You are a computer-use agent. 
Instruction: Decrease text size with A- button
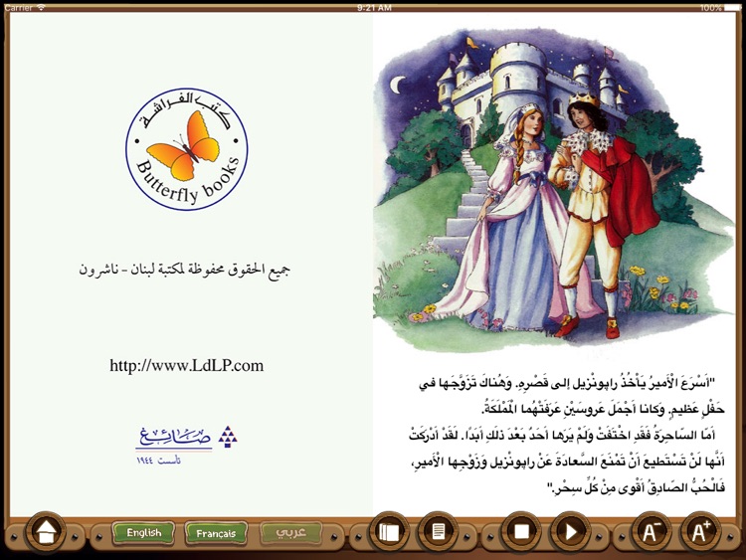tap(651, 532)
